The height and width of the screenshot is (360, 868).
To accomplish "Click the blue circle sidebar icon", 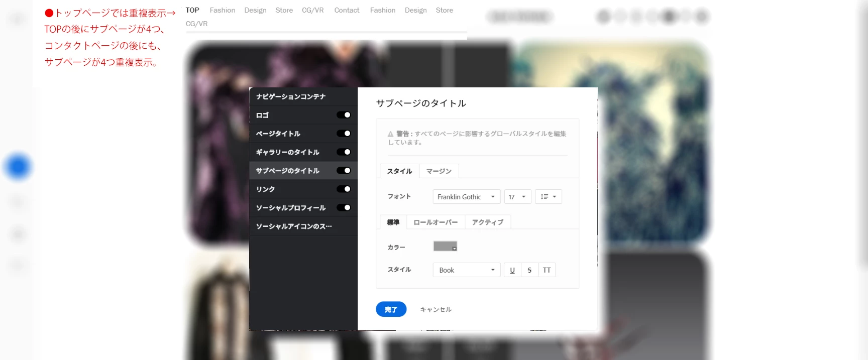I will 18,167.
